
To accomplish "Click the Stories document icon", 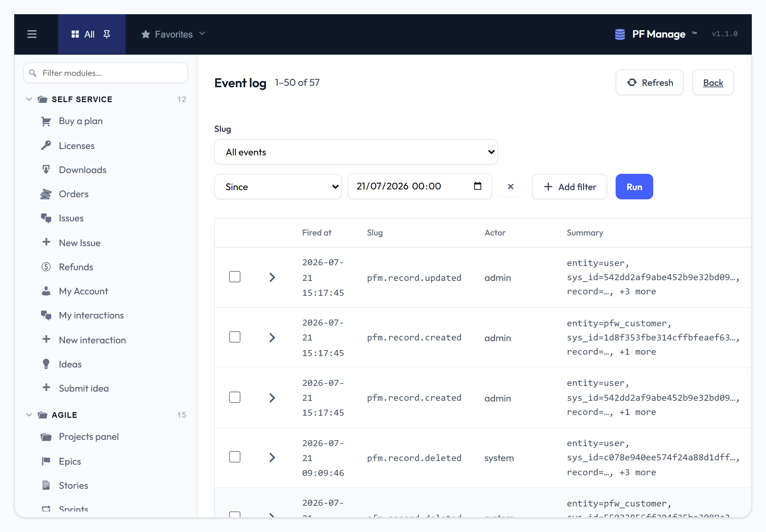I will (x=46, y=485).
